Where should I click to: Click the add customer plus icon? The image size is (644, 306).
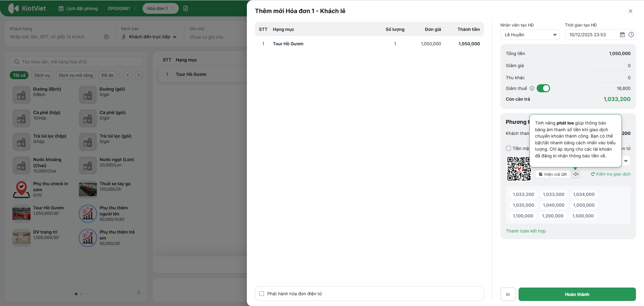click(x=106, y=37)
